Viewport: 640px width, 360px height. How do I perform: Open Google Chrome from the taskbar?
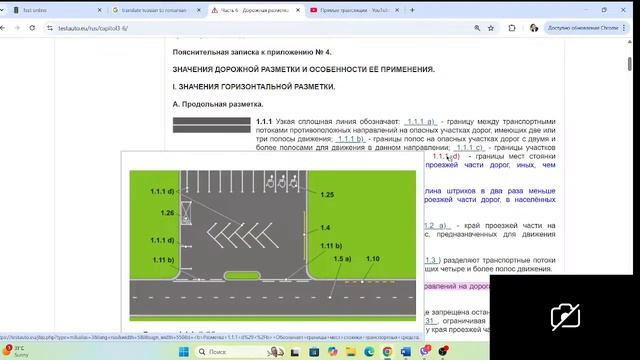(387, 351)
